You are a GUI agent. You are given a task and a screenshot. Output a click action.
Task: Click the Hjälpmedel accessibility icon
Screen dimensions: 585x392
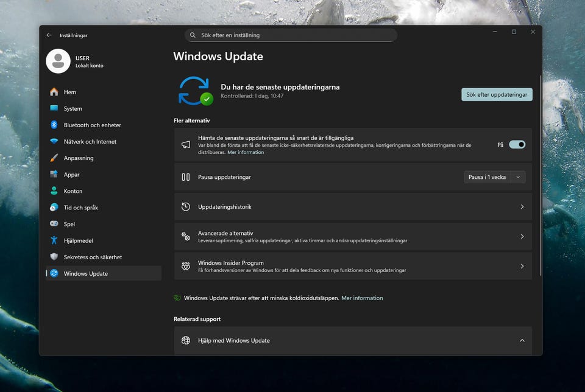[54, 240]
